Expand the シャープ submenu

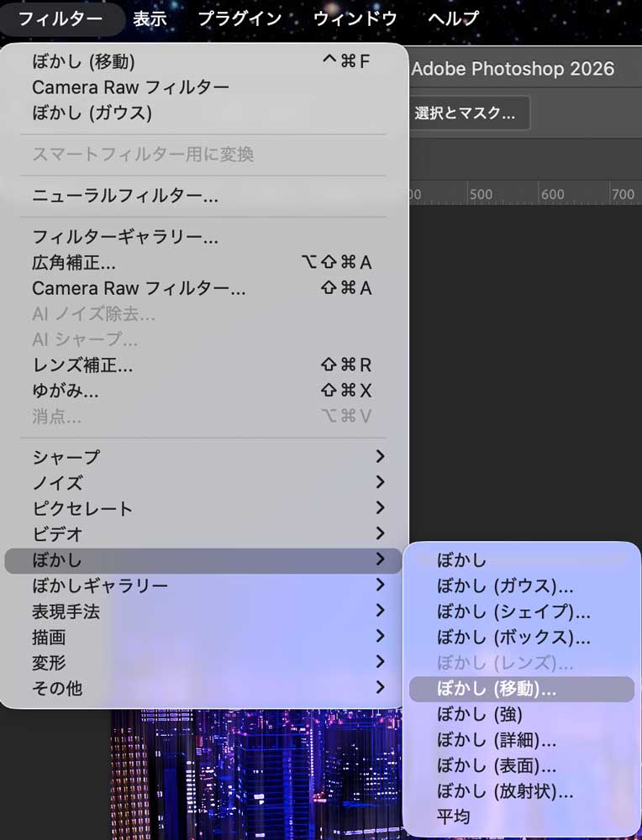203,457
